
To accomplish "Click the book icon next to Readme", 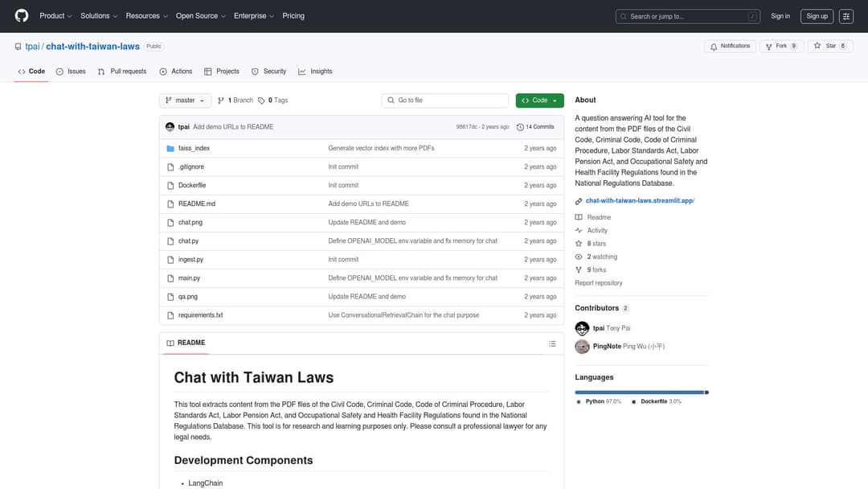I will (579, 218).
